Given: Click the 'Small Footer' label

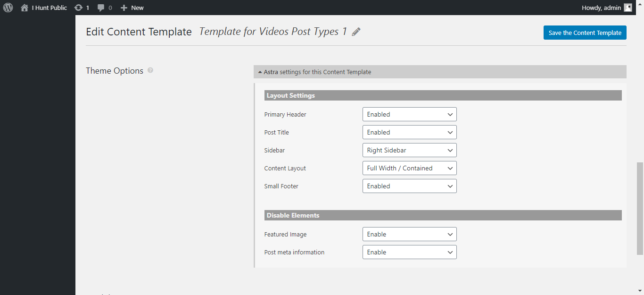Looking at the screenshot, I should pyautogui.click(x=281, y=186).
